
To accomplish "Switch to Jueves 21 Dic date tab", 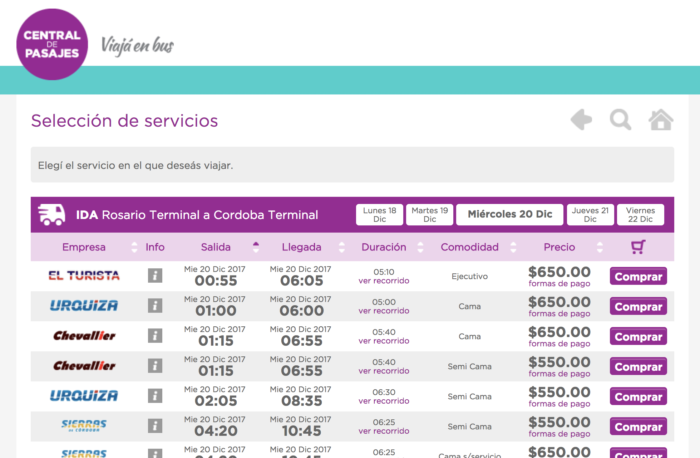I will [x=591, y=215].
